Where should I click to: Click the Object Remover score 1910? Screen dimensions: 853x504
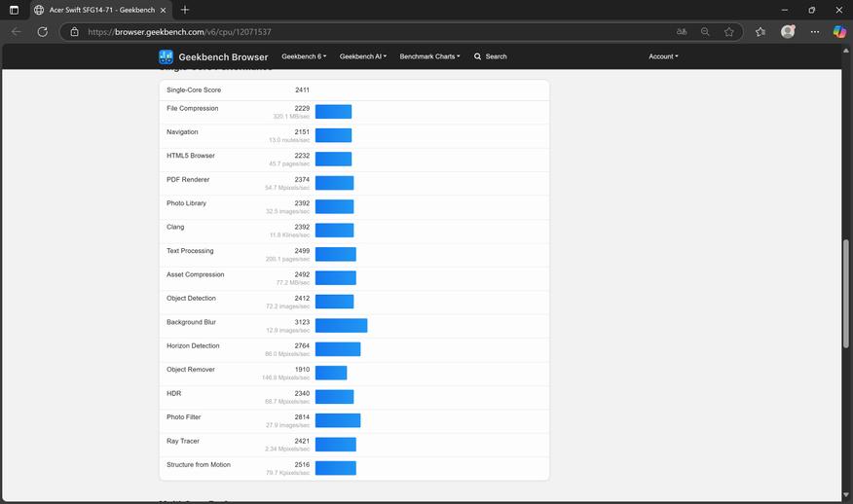pyautogui.click(x=302, y=370)
